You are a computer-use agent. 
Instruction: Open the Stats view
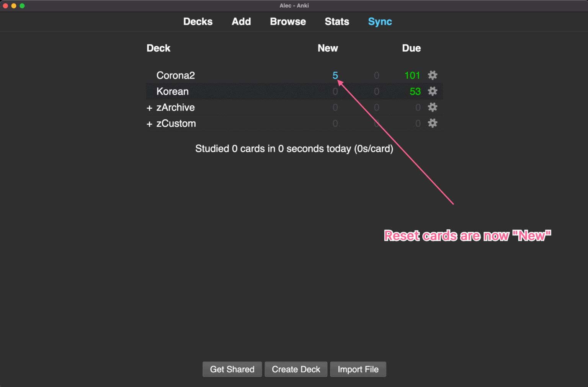pyautogui.click(x=337, y=21)
